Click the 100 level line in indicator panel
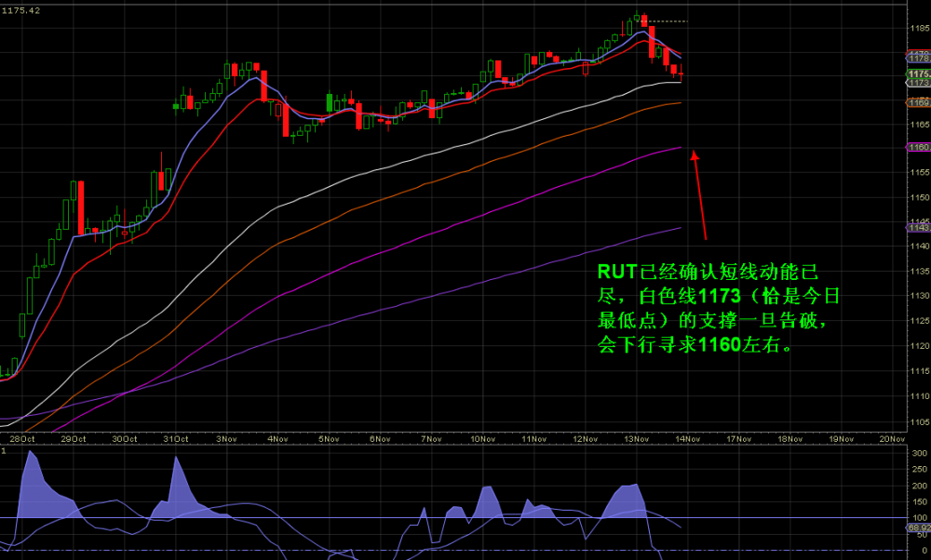The width and height of the screenshot is (931, 560). pos(372,517)
